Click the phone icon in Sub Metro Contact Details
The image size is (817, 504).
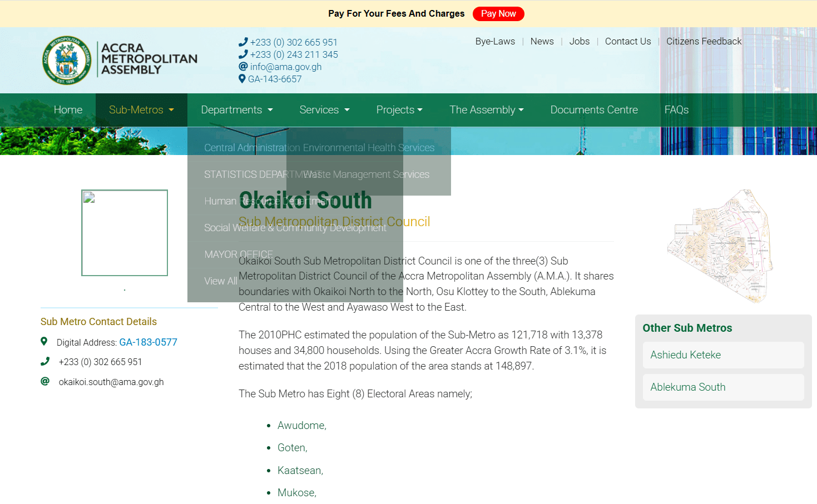tap(45, 361)
